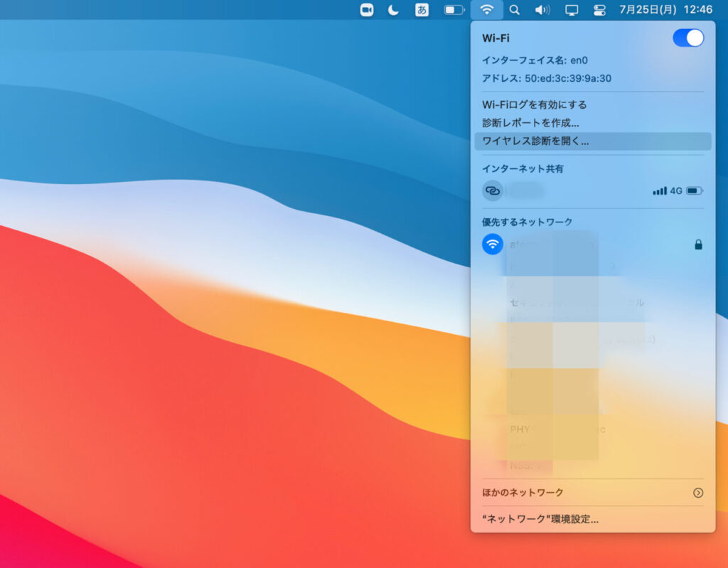Click the Wi-Fi heading label

click(x=496, y=38)
